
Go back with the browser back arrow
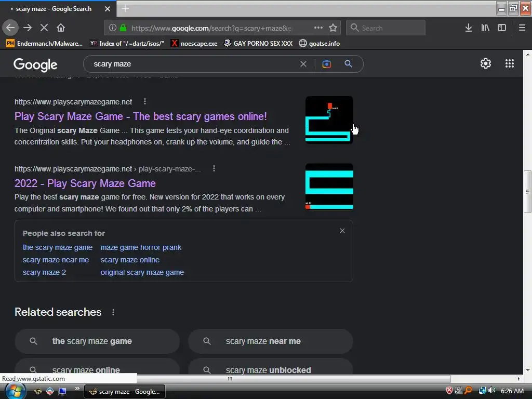point(10,28)
